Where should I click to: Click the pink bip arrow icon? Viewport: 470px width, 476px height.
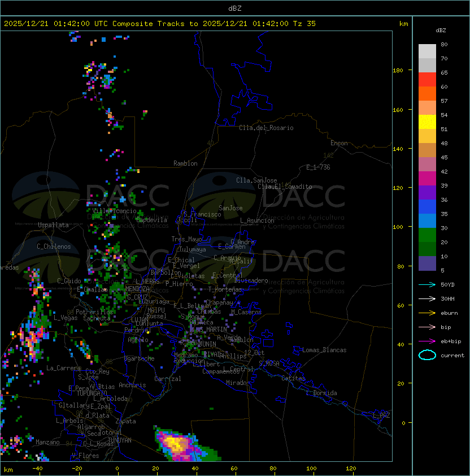pyautogui.click(x=427, y=327)
